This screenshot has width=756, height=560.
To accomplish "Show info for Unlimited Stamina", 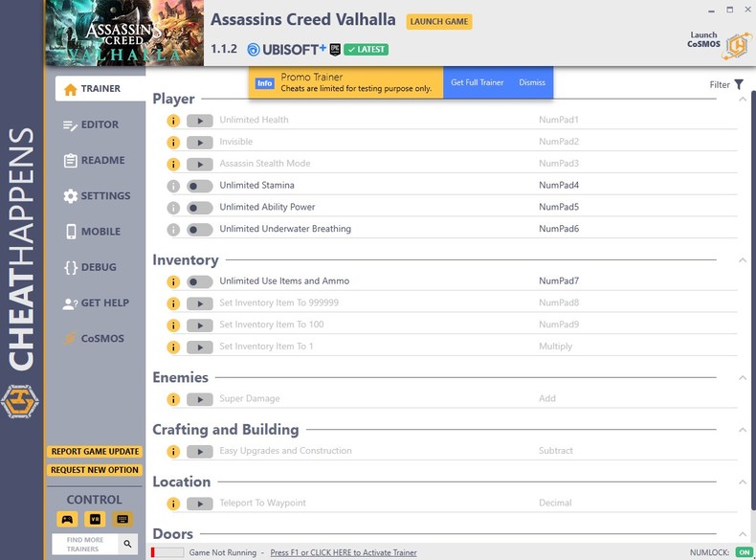I will point(173,186).
